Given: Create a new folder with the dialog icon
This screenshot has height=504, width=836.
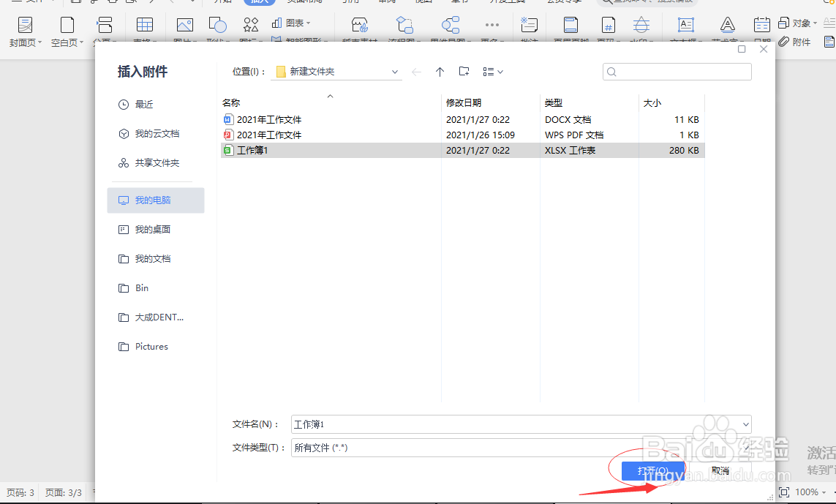Looking at the screenshot, I should 464,71.
